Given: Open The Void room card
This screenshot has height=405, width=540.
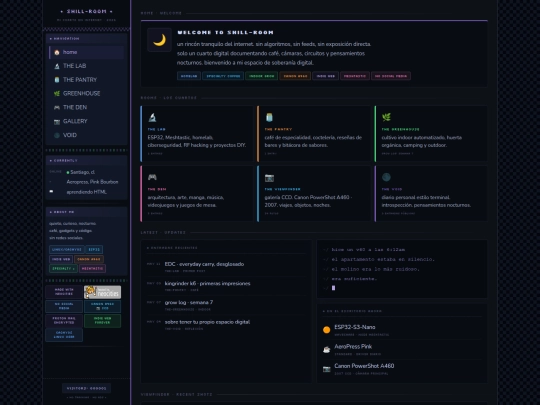Looking at the screenshot, I should pos(431,194).
